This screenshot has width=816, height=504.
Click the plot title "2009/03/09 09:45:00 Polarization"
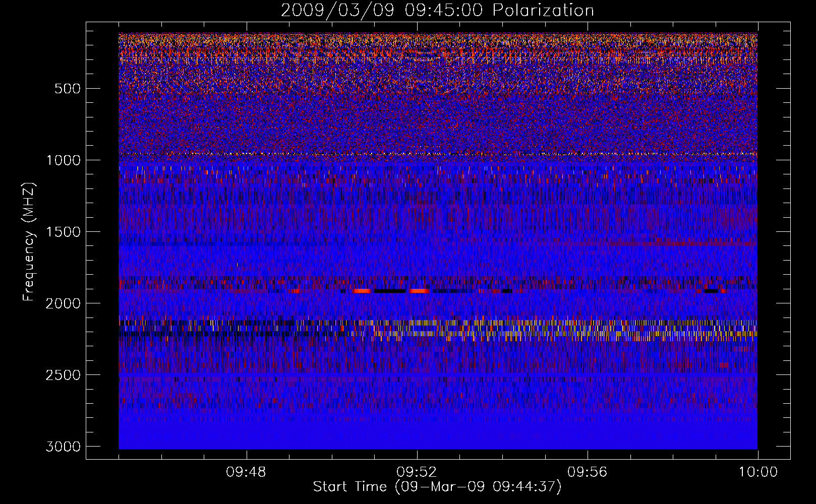(437, 11)
